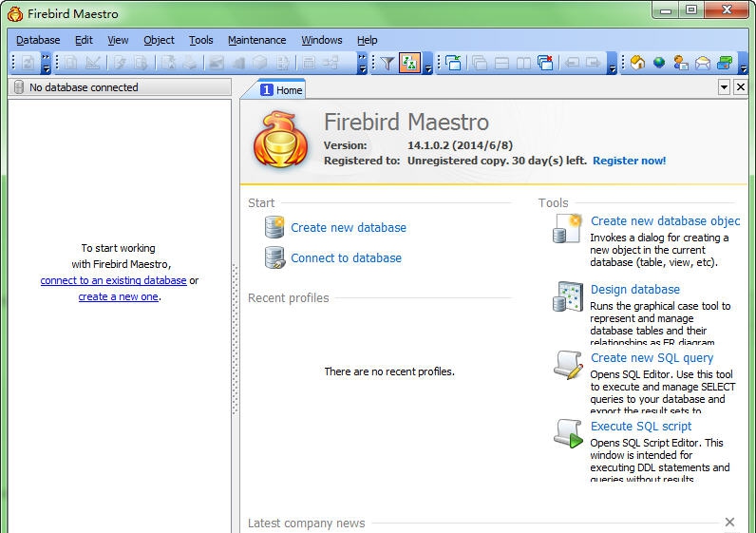Open the Windows menu
The height and width of the screenshot is (533, 756).
pyautogui.click(x=322, y=40)
